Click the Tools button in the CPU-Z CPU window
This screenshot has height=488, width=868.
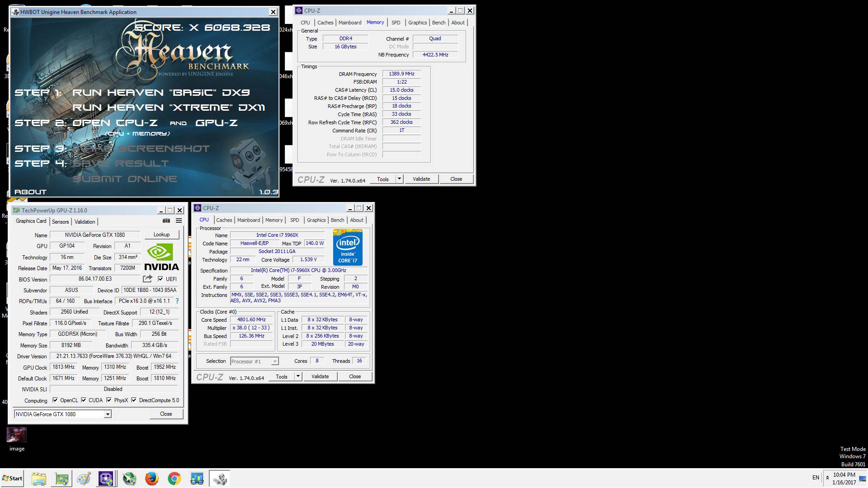(282, 376)
